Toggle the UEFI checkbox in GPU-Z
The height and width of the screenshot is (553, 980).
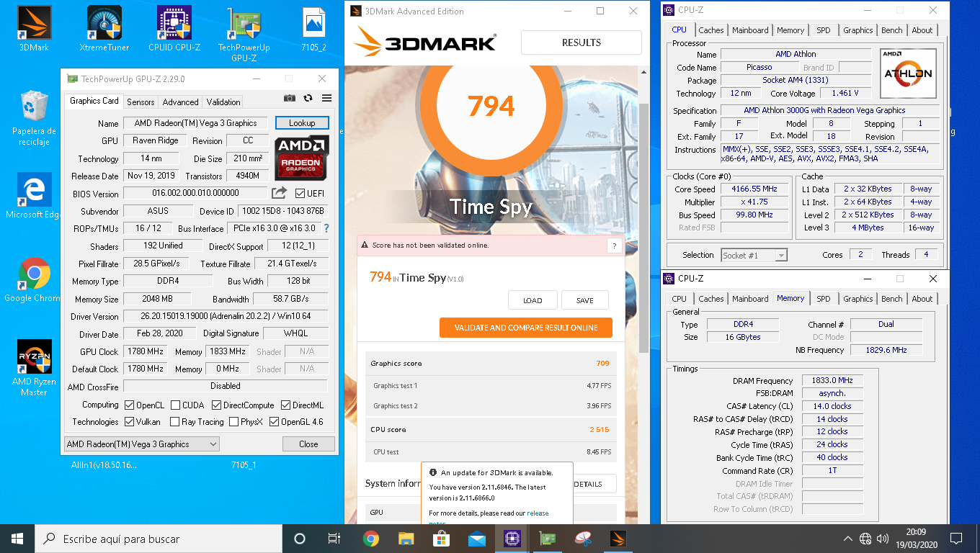(300, 193)
